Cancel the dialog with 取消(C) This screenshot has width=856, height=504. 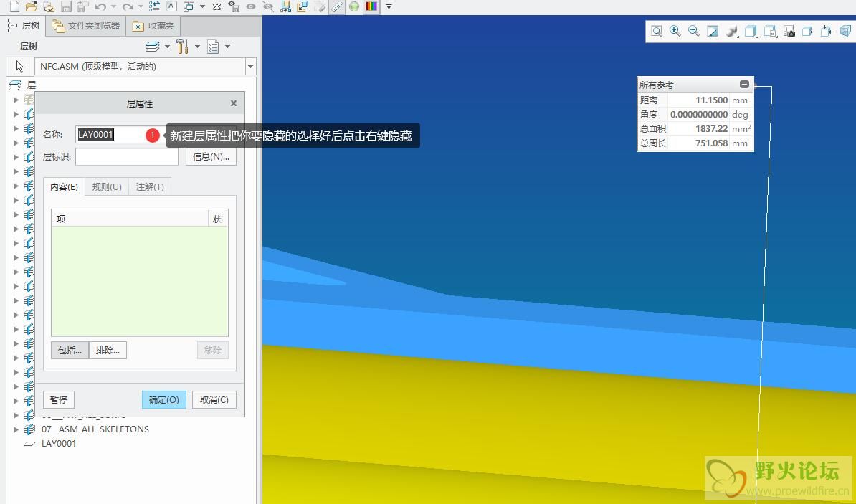click(214, 400)
